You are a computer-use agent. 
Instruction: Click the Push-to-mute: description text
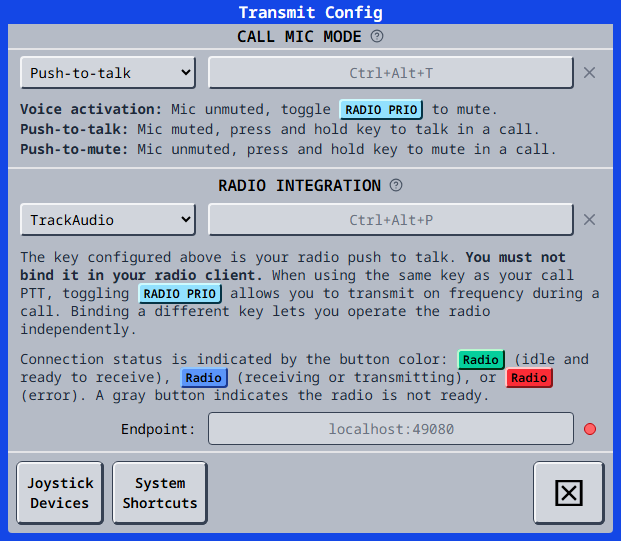288,149
